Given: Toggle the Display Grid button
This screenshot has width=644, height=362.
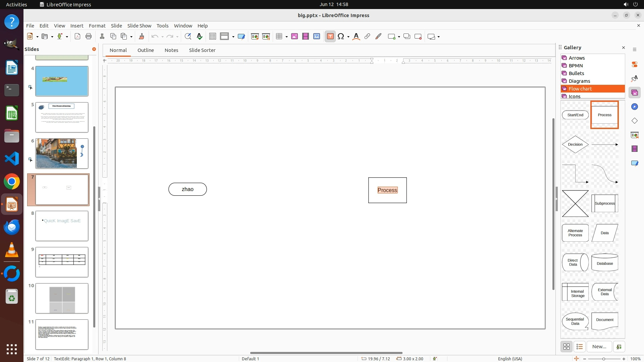Looking at the screenshot, I should tap(212, 37).
